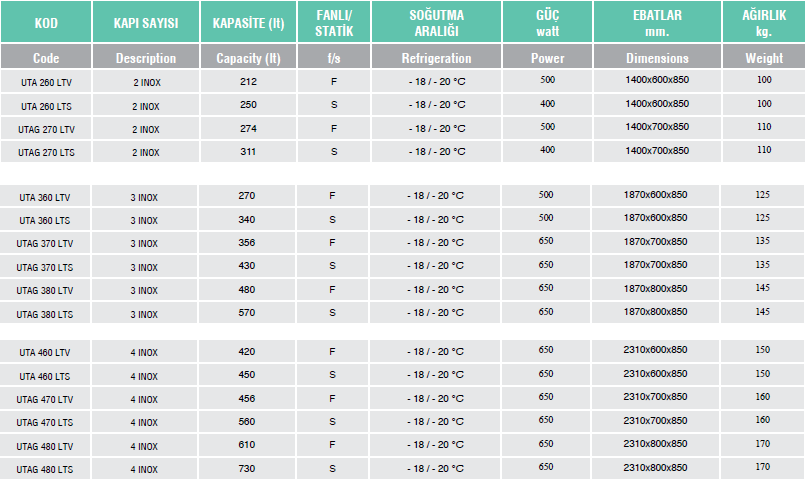Click the capacity value 212
Viewport: 805px width, 480px height.
pos(248,79)
